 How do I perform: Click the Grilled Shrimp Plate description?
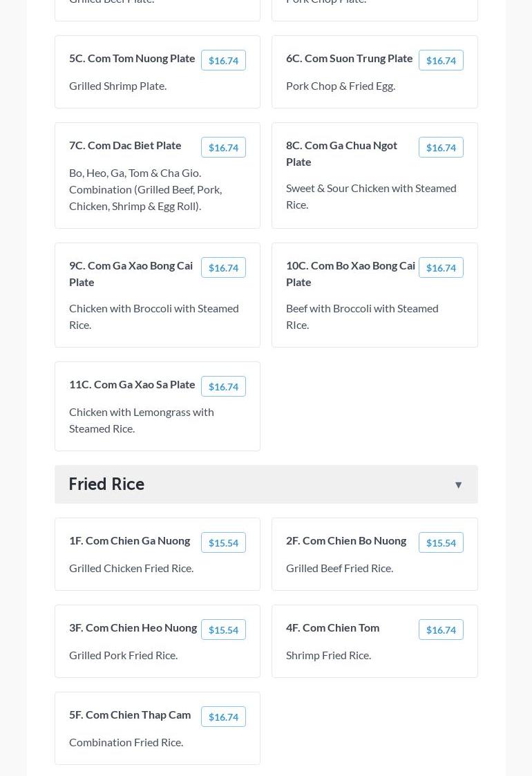coord(117,86)
